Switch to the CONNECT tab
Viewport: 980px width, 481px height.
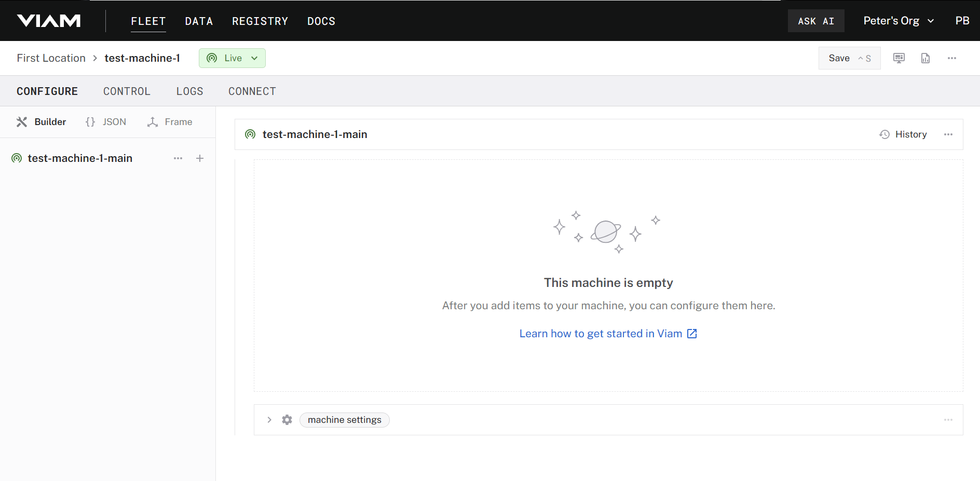pos(252,91)
